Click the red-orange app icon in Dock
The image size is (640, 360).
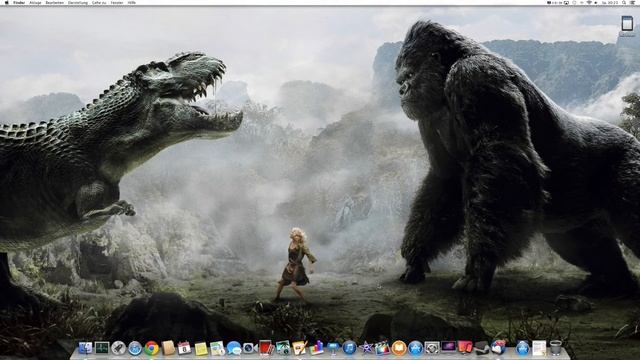465,347
